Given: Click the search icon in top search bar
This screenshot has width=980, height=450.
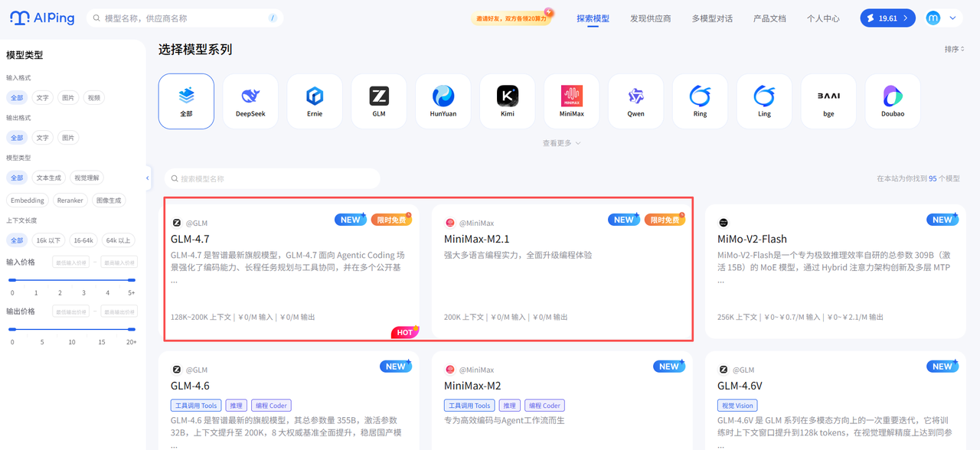Looking at the screenshot, I should 96,18.
